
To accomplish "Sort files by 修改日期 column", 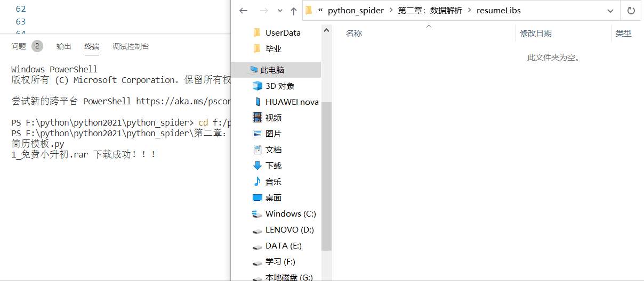I will pos(536,33).
